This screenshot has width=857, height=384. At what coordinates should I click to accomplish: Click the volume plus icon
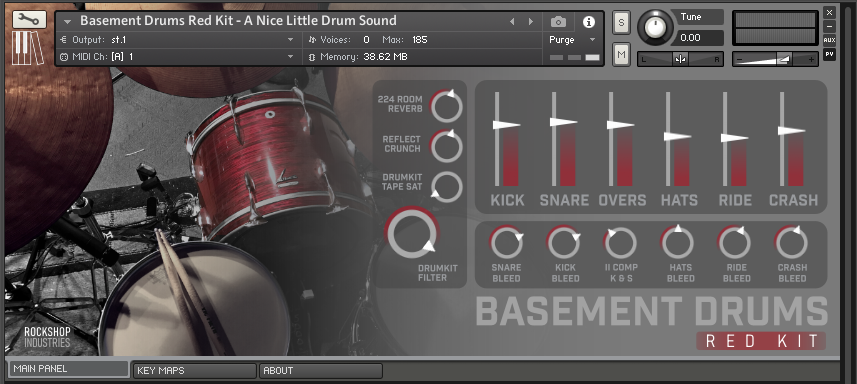pos(811,59)
